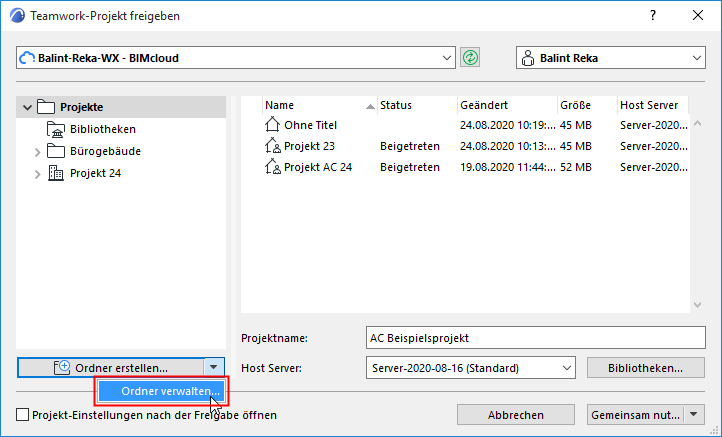The image size is (722, 437).
Task: Click the Bürogebäude folder icon
Action: tap(56, 151)
